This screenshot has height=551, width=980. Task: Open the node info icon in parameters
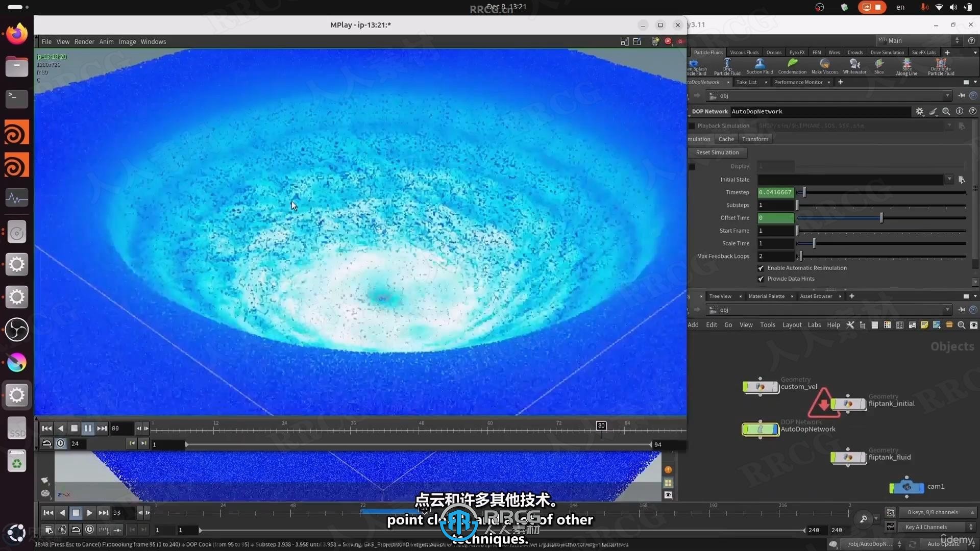959,111
